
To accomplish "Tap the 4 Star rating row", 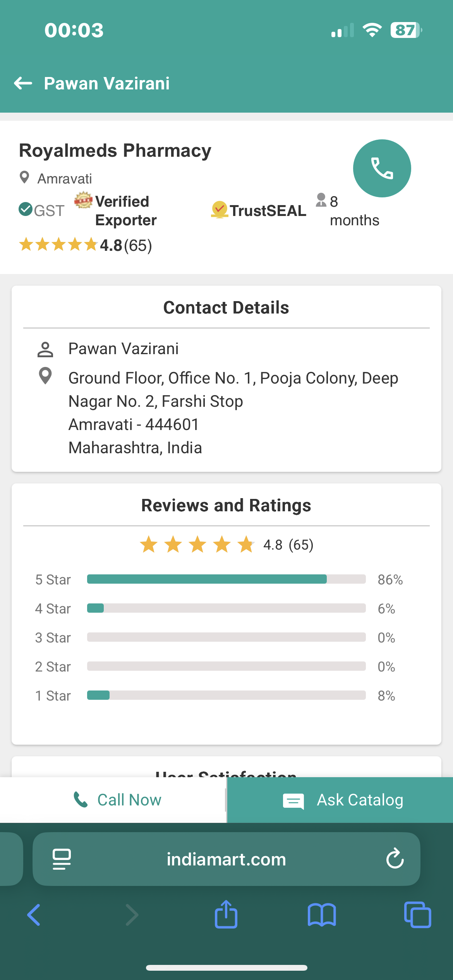I will pos(226,608).
